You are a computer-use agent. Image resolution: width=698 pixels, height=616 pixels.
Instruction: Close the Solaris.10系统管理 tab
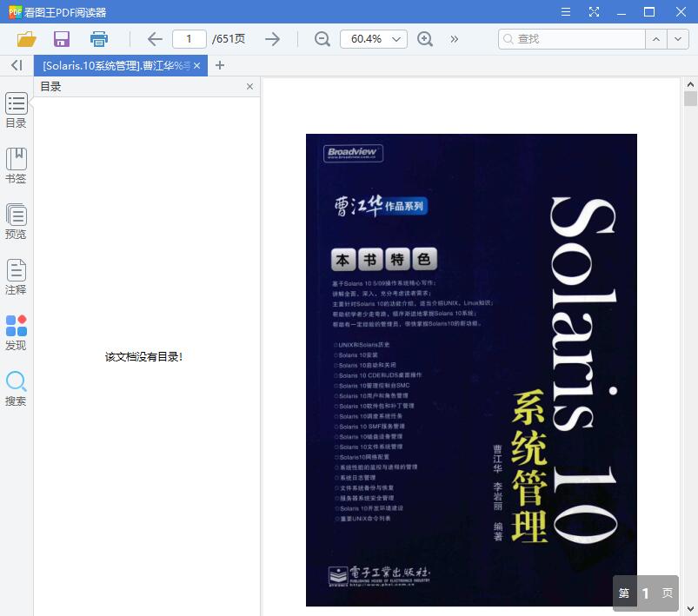click(x=196, y=66)
